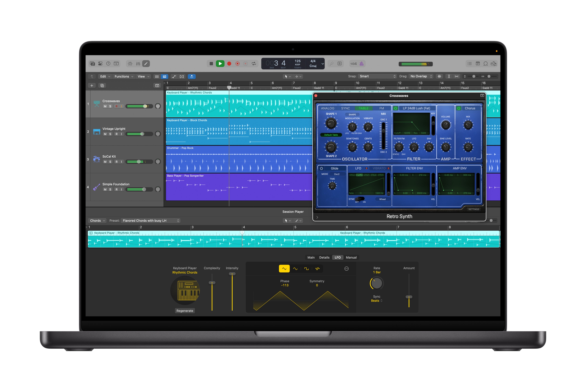
Task: Open the Media Browser icon at top right
Action: pos(494,64)
